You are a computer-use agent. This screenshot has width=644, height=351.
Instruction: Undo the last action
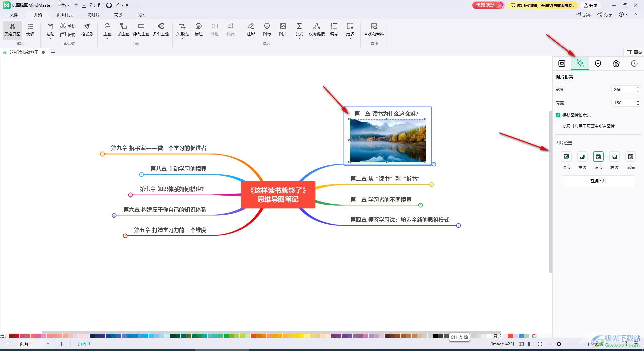click(63, 5)
